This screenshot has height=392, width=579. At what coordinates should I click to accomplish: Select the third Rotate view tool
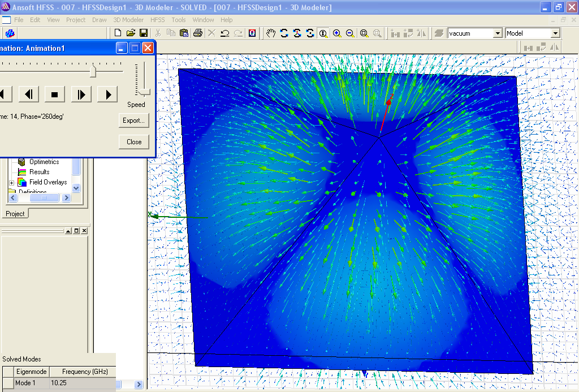(310, 33)
